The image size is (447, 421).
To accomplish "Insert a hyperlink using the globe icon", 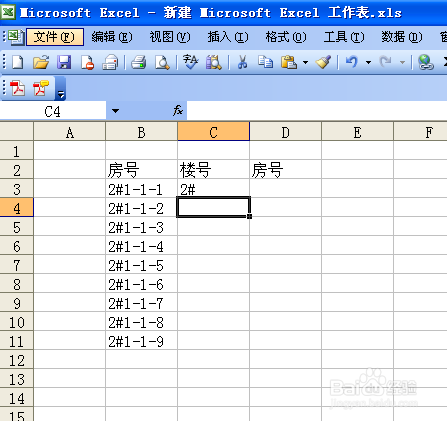I will click(x=425, y=62).
